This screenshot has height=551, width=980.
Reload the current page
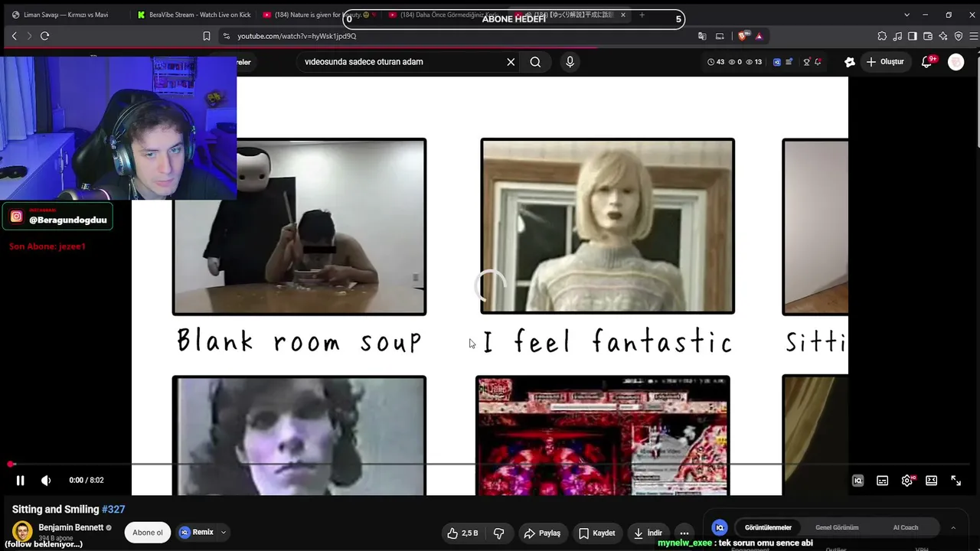click(44, 36)
